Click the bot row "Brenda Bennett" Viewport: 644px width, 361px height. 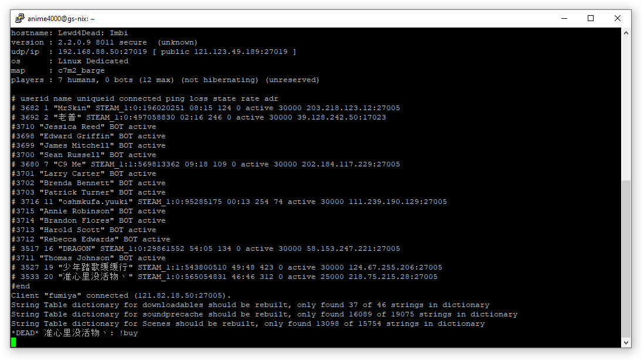[88, 183]
